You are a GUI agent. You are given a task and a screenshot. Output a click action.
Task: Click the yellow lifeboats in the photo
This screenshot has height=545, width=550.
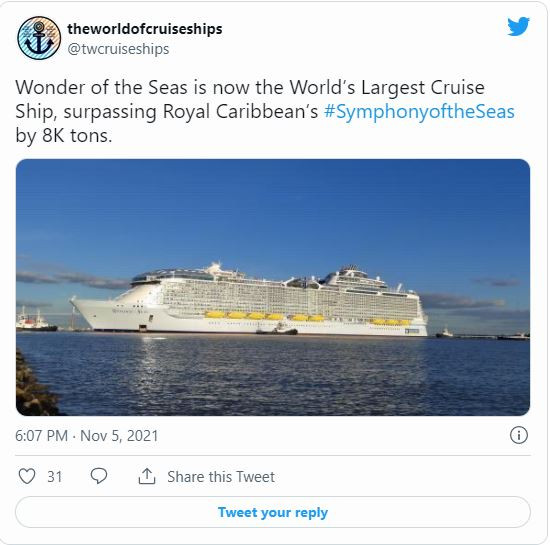click(307, 318)
